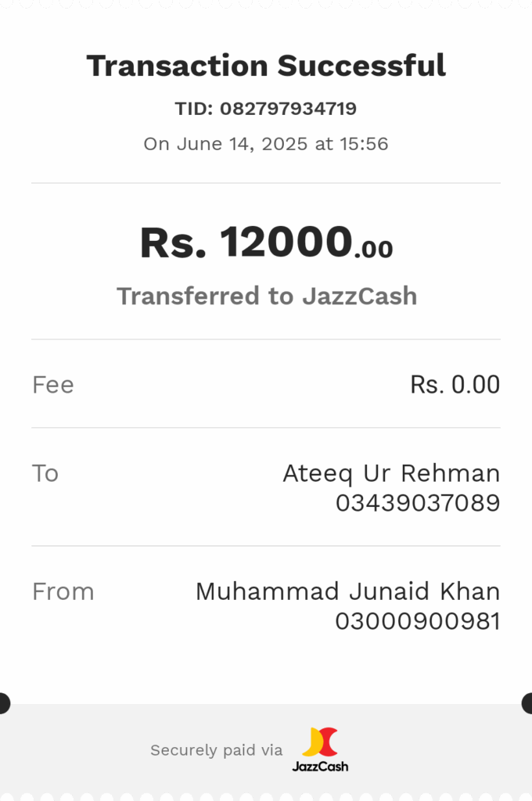The image size is (532, 801).
Task: Click recipient number 03439037089
Action: pyautogui.click(x=418, y=503)
